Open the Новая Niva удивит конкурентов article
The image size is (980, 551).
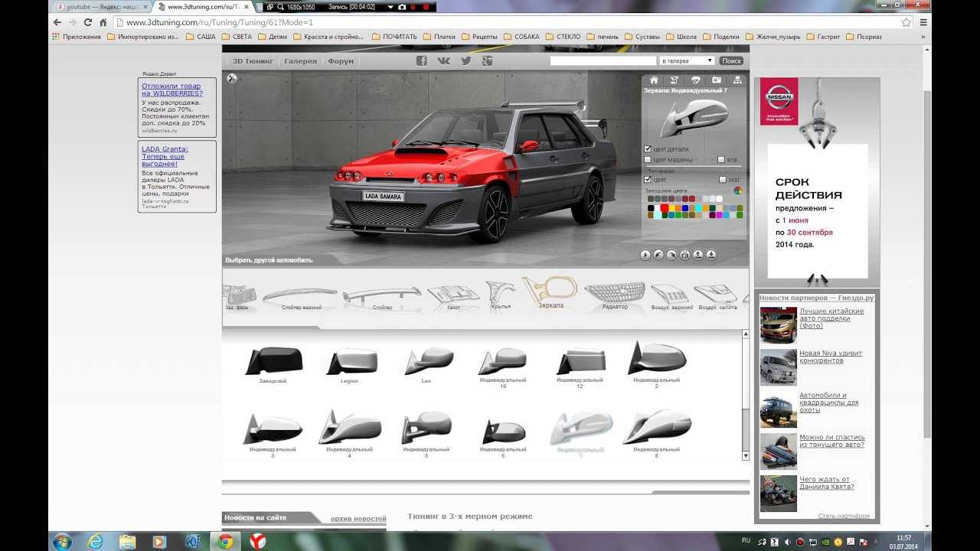coord(831,357)
